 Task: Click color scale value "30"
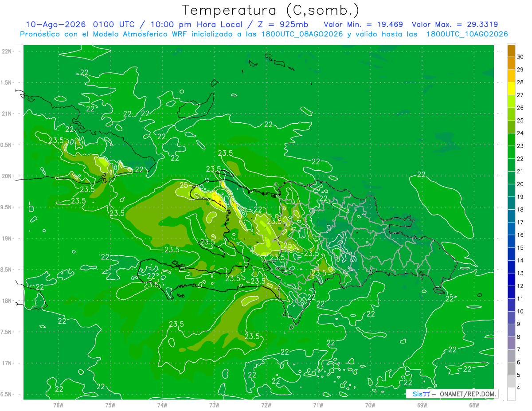(520, 56)
